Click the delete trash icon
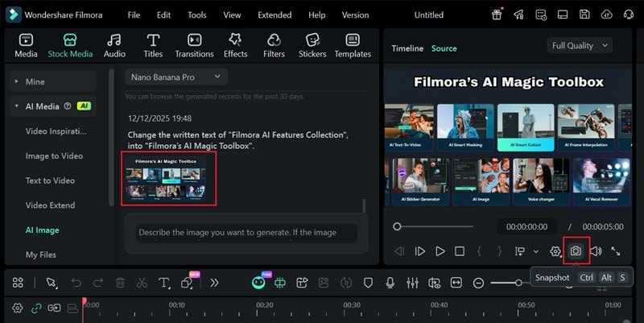The image size is (644, 323). (x=120, y=283)
